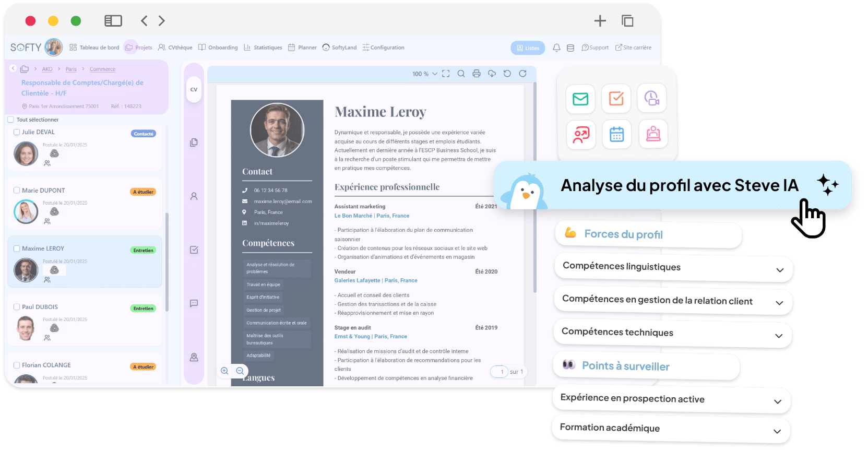Click the red candidate exchange icon

click(x=581, y=135)
